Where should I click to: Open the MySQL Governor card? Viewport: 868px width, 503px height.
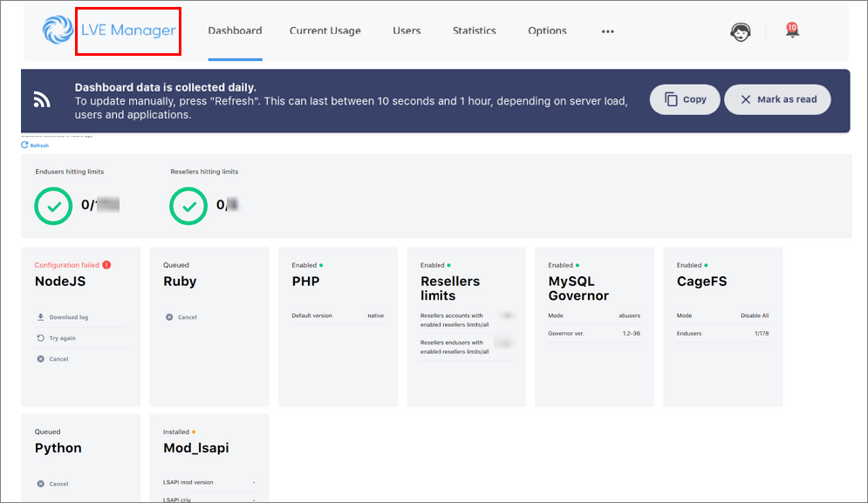(594, 327)
